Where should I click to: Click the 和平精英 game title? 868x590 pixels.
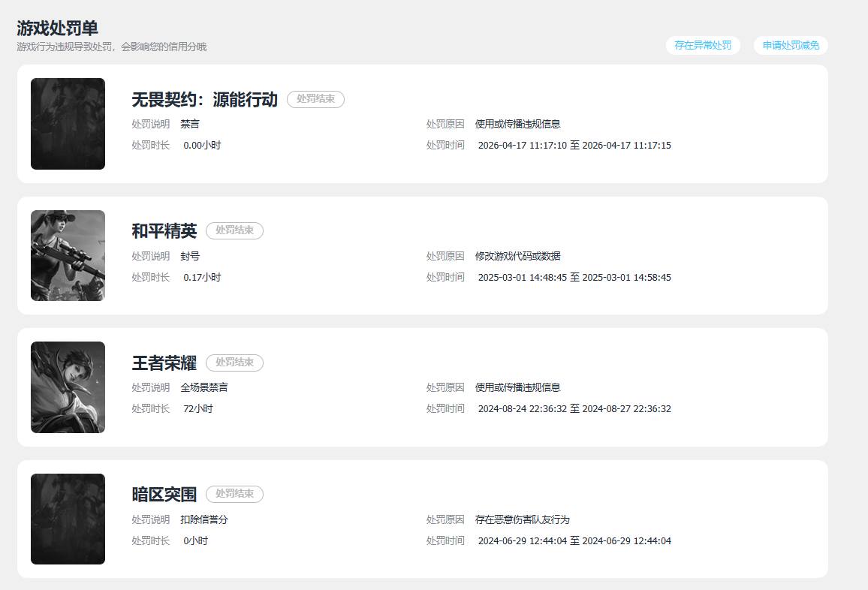point(164,230)
